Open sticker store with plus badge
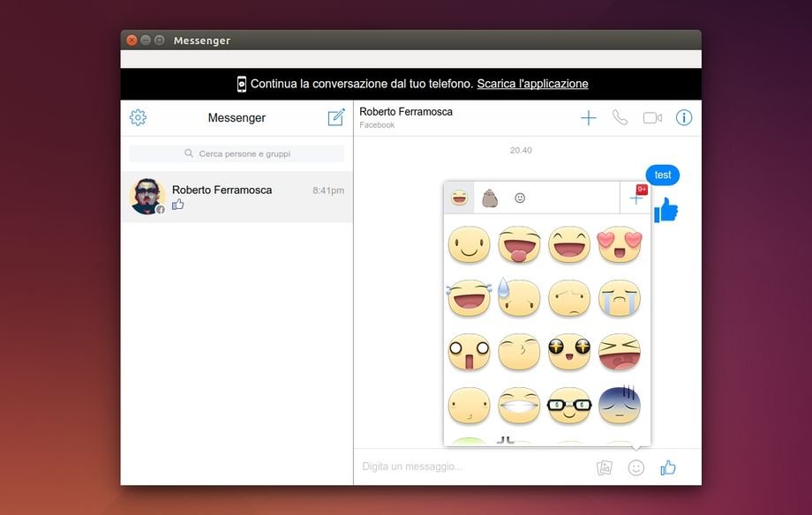Viewport: 812px width, 515px height. 636,198
